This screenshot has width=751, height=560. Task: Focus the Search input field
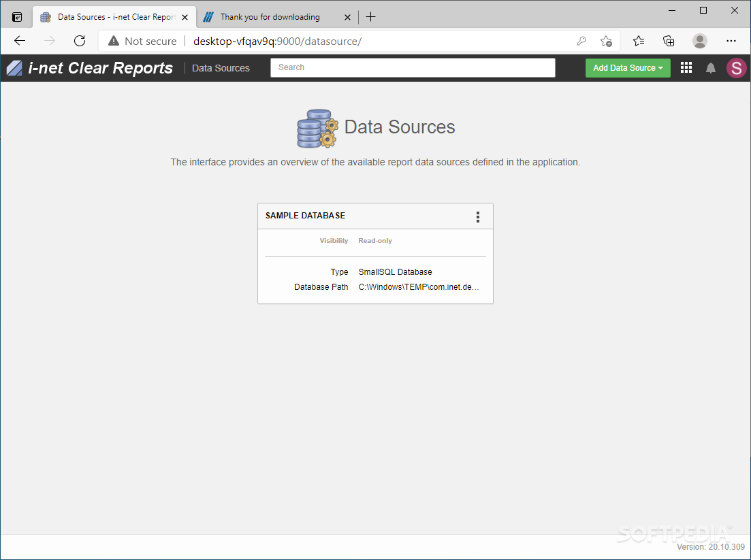pyautogui.click(x=413, y=67)
